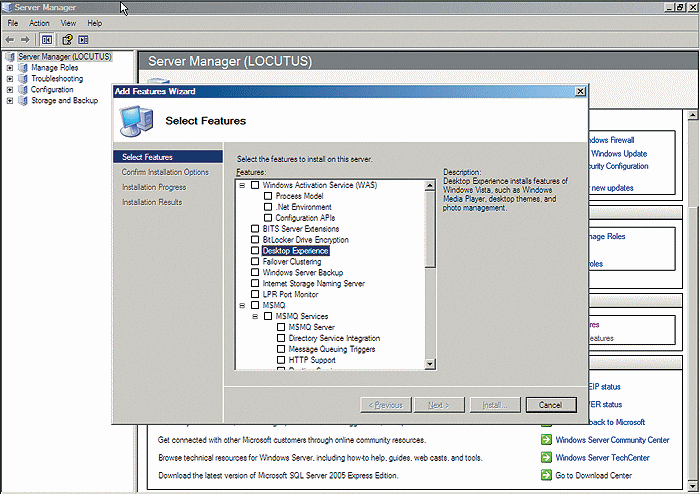Click the Back arrow toolbar icon
Image resolution: width=700 pixels, height=494 pixels.
(x=10, y=40)
